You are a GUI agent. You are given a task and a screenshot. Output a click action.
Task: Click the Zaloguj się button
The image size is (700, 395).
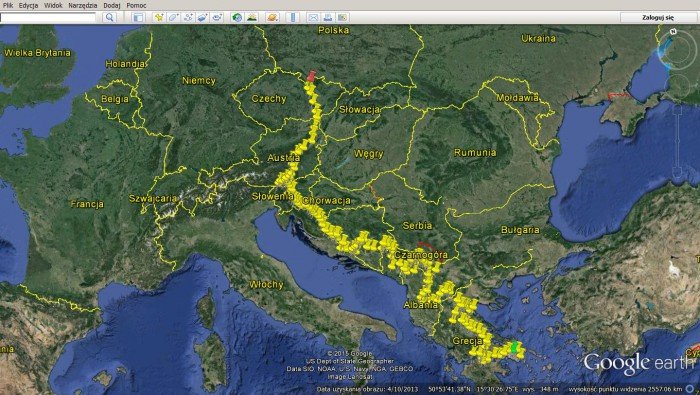(658, 17)
